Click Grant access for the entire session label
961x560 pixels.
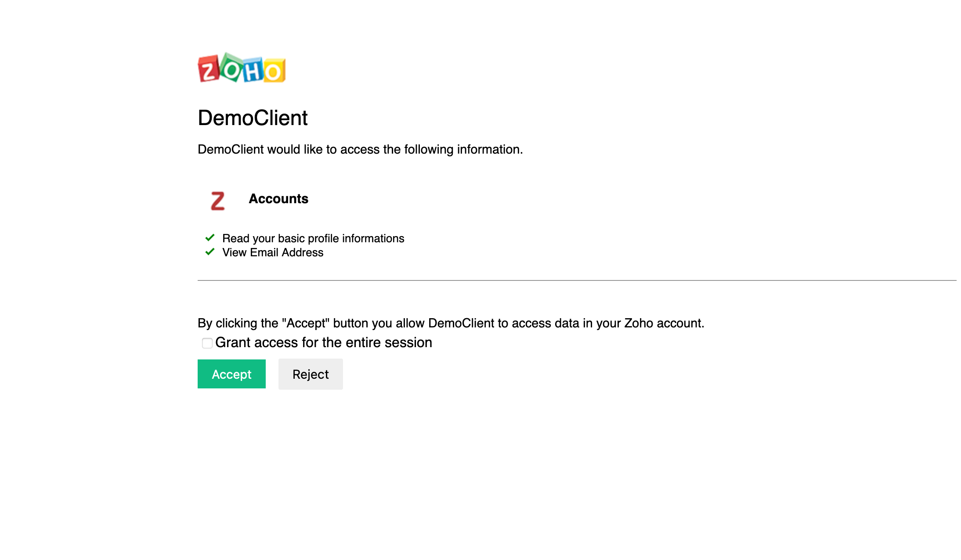pos(324,342)
